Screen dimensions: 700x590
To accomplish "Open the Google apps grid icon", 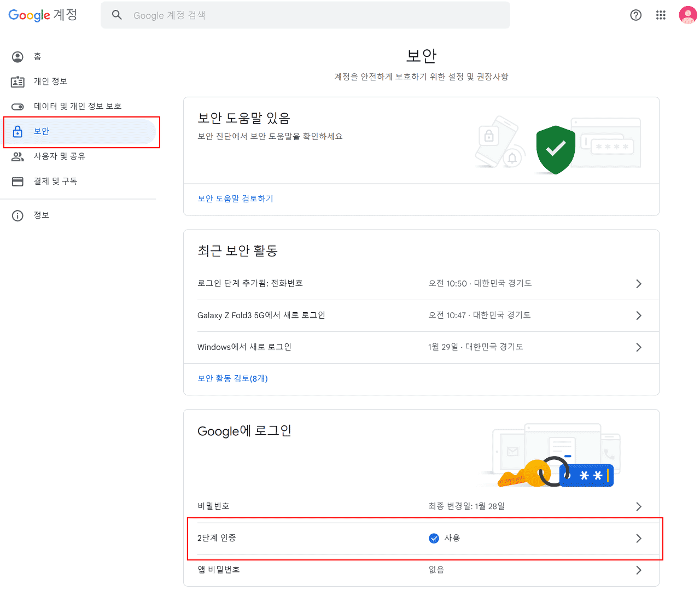I will tap(661, 15).
